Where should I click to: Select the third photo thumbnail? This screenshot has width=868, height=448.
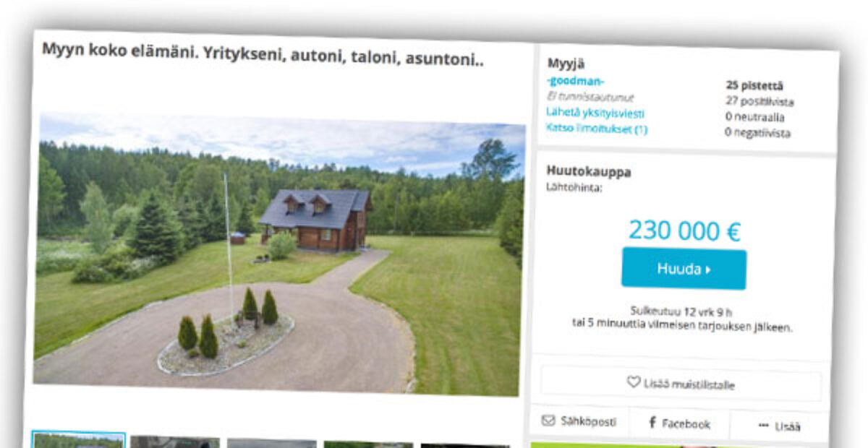click(x=272, y=443)
